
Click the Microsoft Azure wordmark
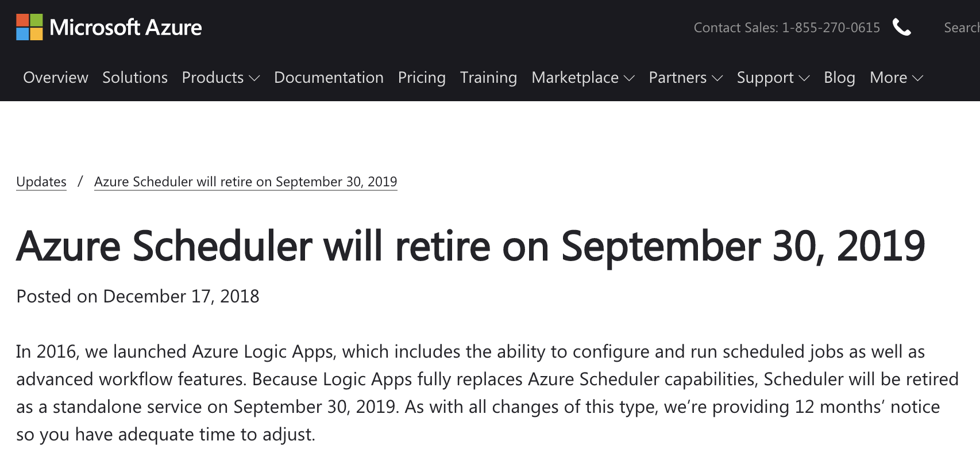[x=126, y=27]
